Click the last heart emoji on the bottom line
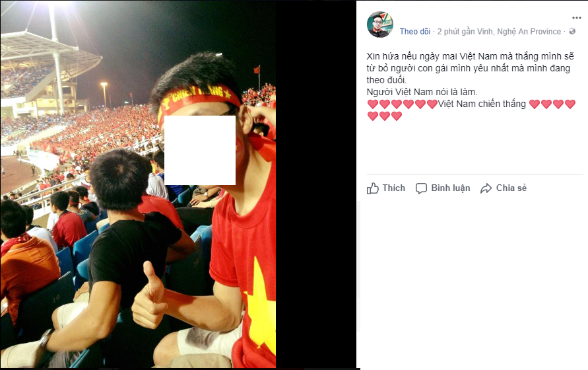The width and height of the screenshot is (588, 370). tap(397, 116)
